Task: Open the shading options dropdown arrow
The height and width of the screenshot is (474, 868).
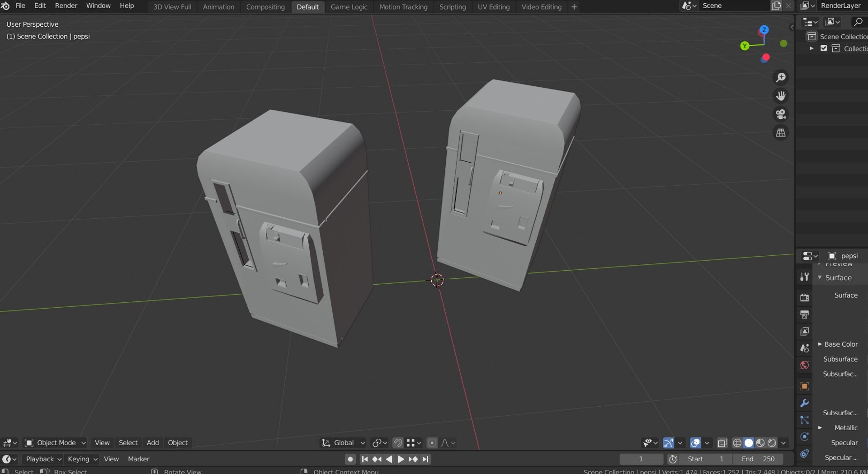Action: [783, 443]
